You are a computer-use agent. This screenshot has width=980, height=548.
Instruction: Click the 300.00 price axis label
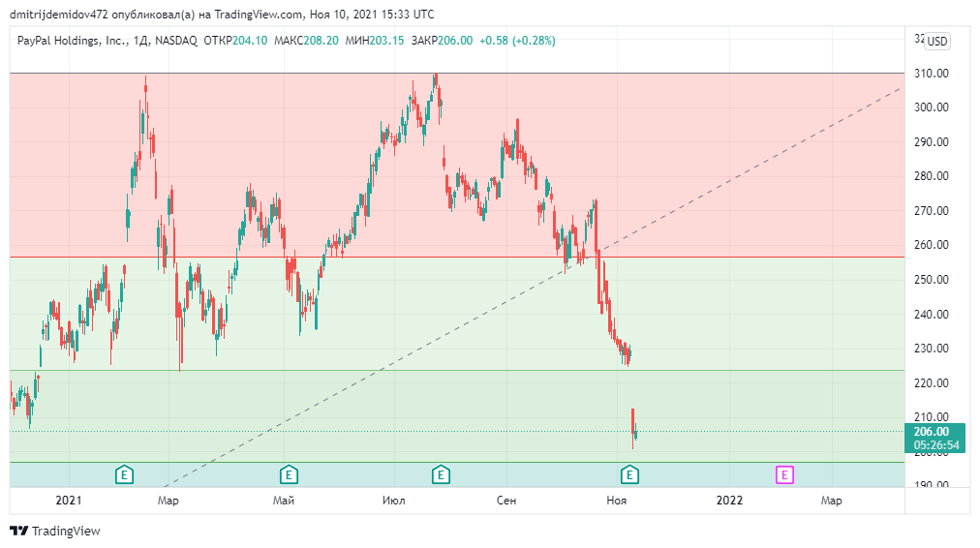932,107
